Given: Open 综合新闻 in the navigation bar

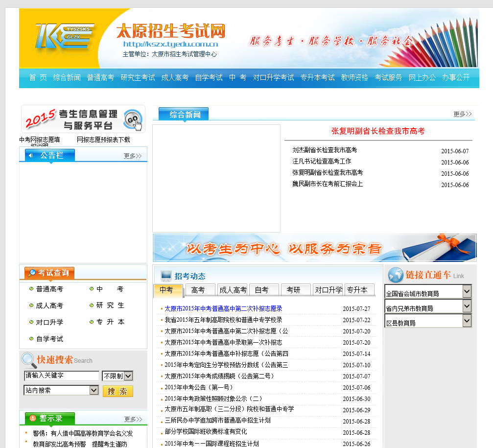Looking at the screenshot, I should [x=67, y=78].
